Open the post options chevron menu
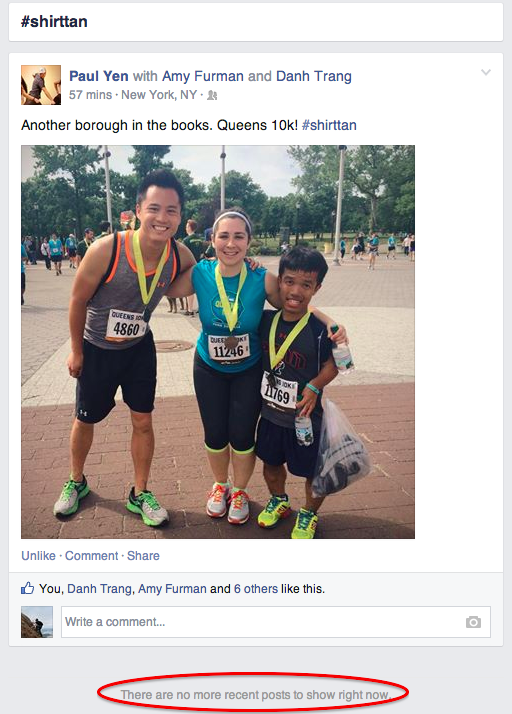 486,72
